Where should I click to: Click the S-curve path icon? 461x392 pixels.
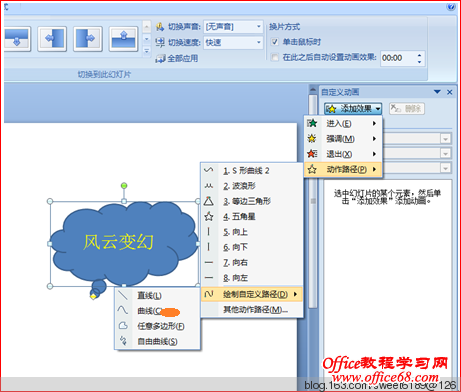pyautogui.click(x=209, y=170)
